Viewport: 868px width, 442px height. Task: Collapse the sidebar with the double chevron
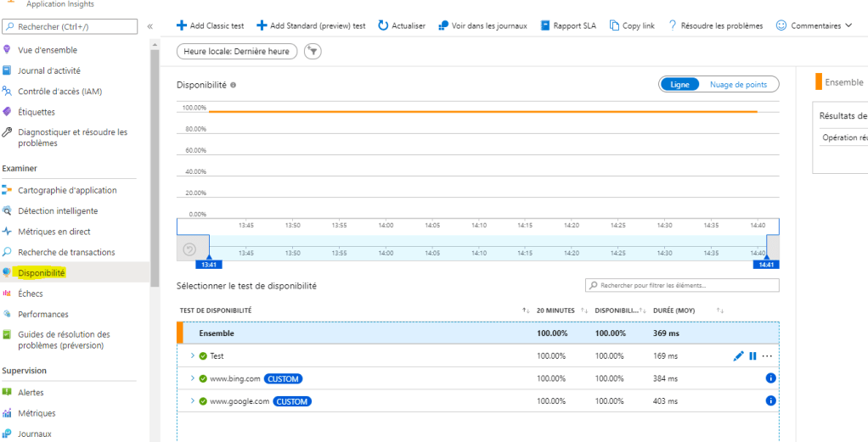pos(150,26)
